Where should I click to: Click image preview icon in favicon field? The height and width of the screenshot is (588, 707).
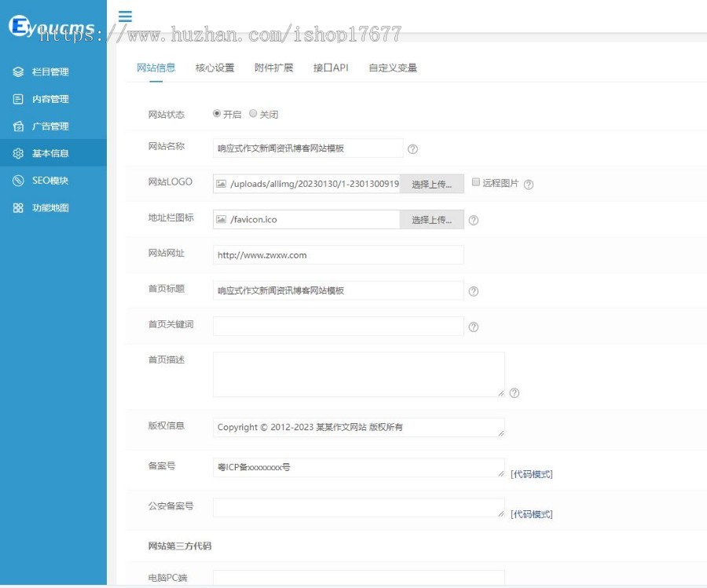221,219
